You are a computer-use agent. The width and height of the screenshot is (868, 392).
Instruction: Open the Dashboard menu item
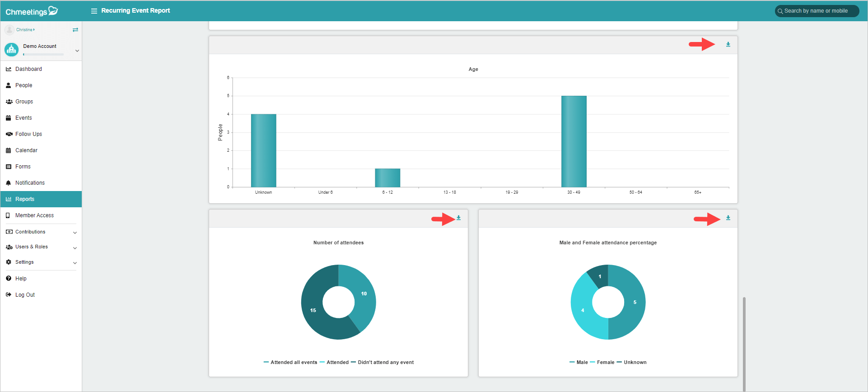click(41, 69)
